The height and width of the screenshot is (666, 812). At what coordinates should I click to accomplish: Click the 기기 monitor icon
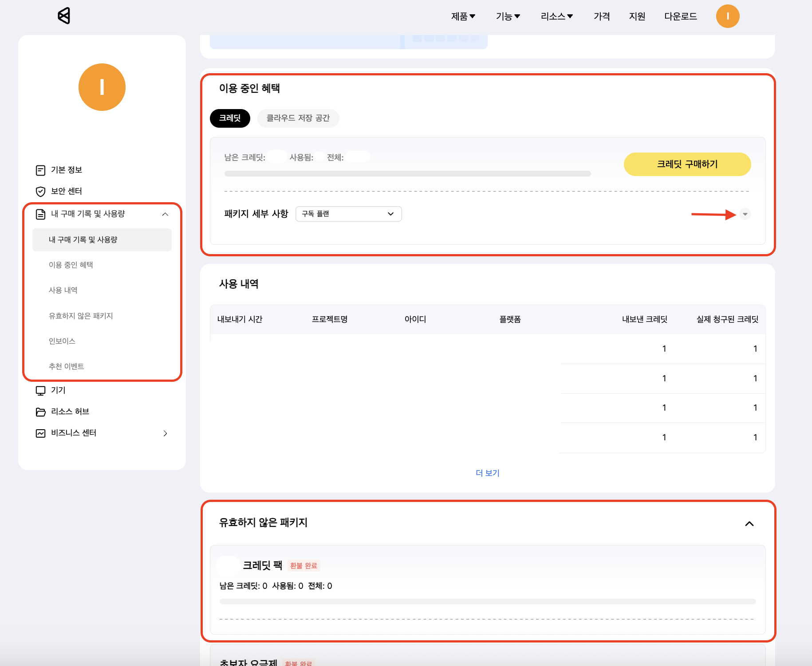click(40, 391)
